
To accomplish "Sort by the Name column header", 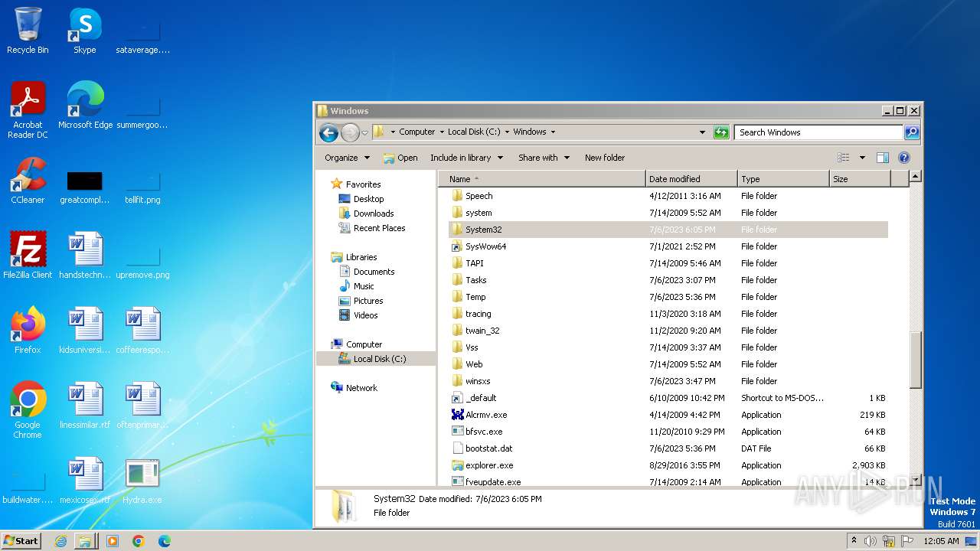I will [542, 179].
